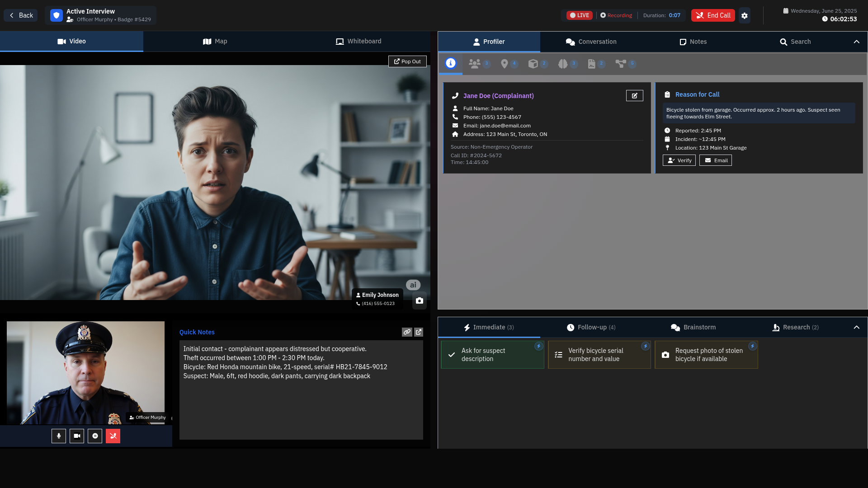
Task: Select the relationship network section with 5 items
Action: click(622, 64)
